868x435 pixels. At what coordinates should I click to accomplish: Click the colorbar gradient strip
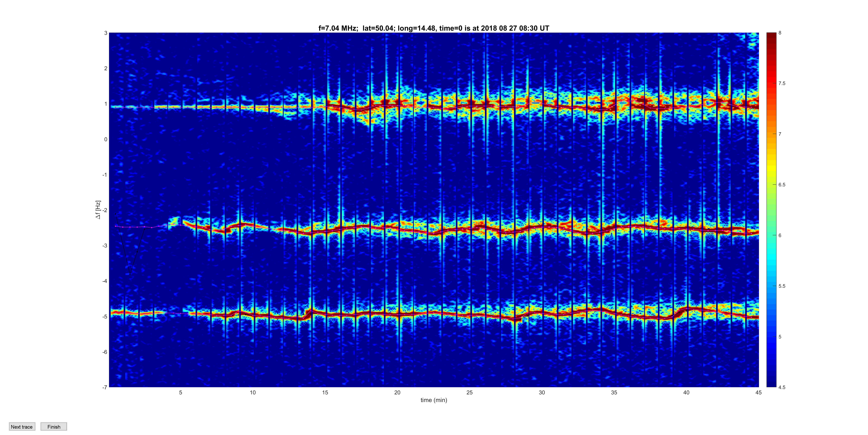pos(771,210)
